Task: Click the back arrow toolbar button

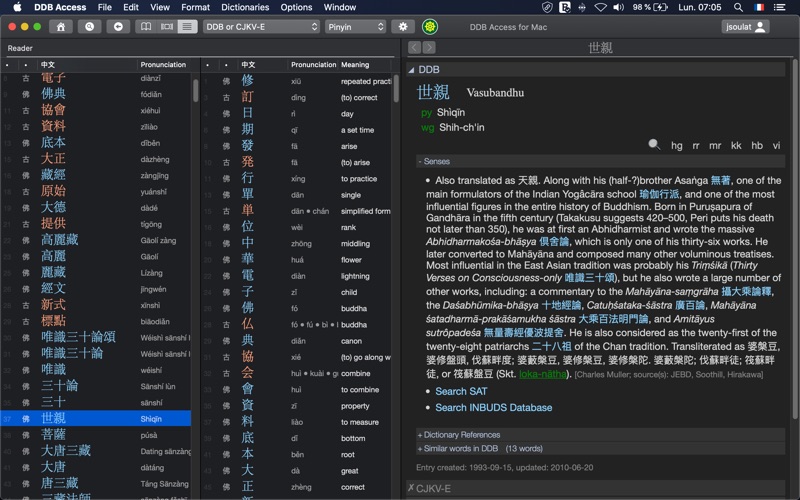Action: pyautogui.click(x=118, y=27)
